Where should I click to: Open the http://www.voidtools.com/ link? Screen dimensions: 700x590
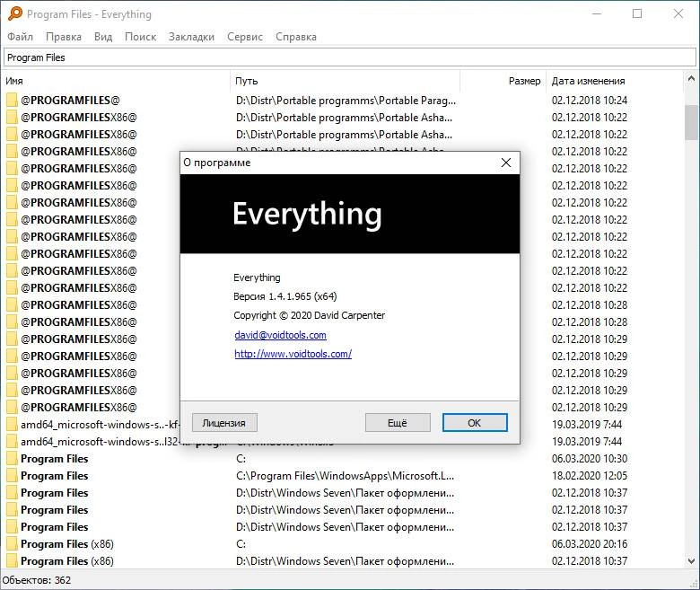tap(293, 354)
